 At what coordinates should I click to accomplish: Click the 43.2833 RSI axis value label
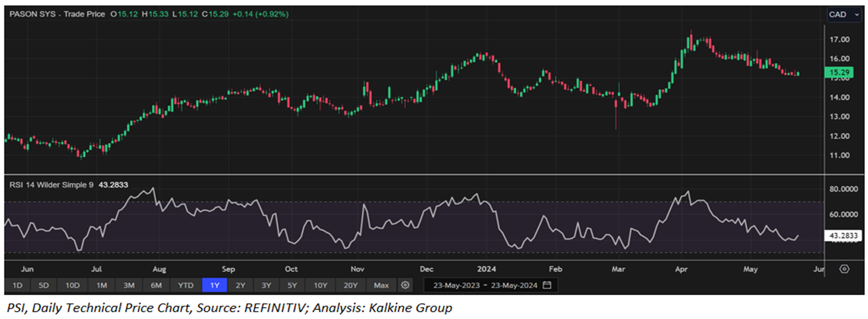[x=843, y=236]
